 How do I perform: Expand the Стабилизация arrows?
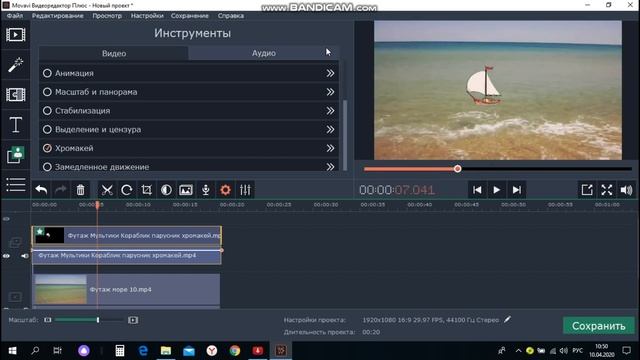pos(330,111)
